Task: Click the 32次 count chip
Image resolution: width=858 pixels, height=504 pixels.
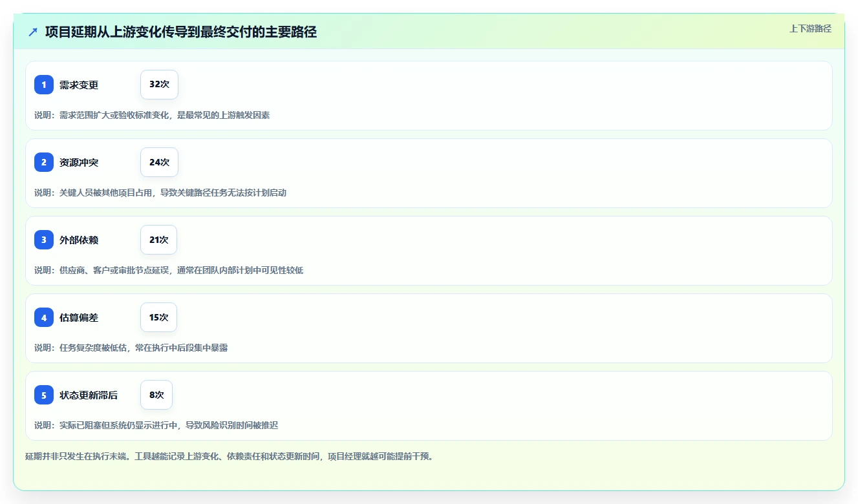Action: [159, 85]
